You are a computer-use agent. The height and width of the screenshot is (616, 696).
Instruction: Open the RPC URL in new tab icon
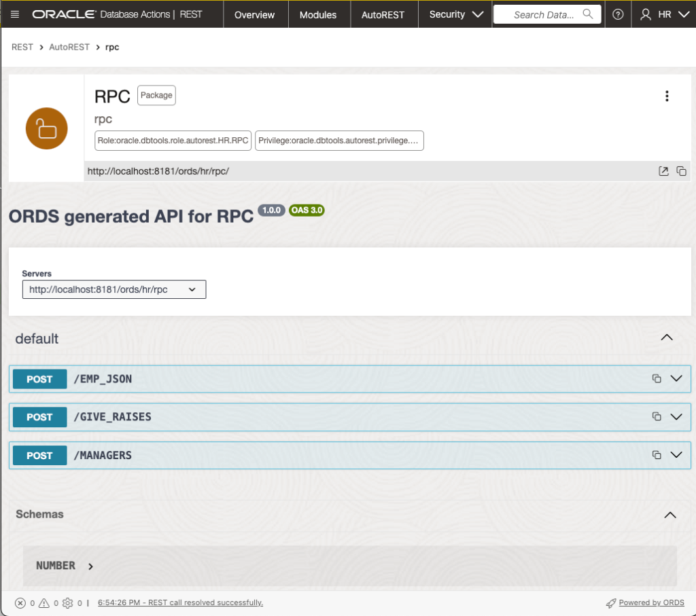(663, 171)
